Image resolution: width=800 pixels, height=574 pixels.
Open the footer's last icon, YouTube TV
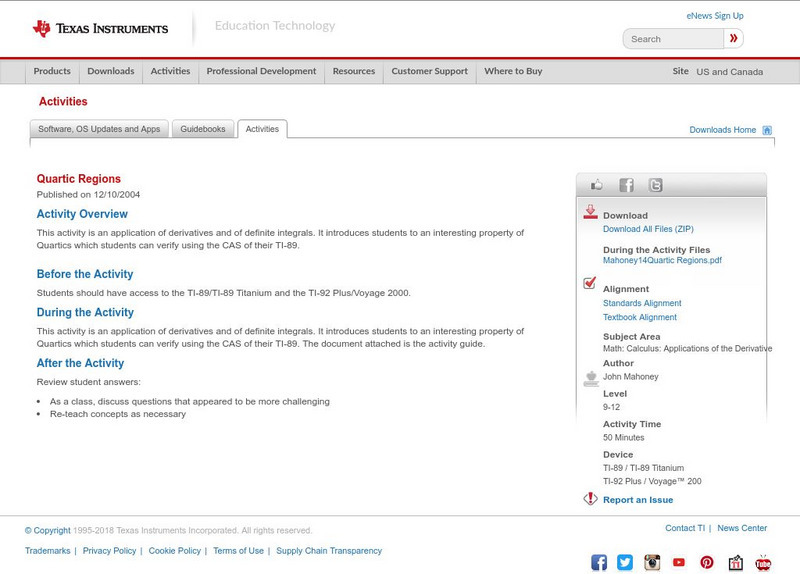(x=763, y=562)
